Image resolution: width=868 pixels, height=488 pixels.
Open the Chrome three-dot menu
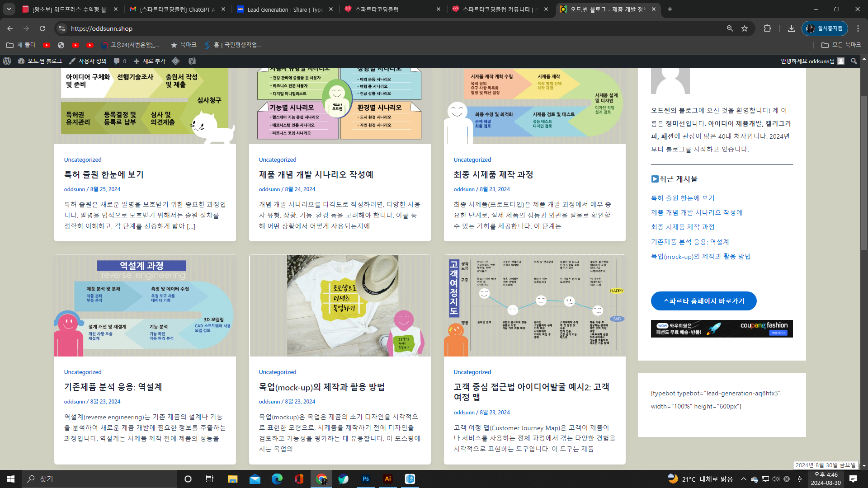[858, 28]
